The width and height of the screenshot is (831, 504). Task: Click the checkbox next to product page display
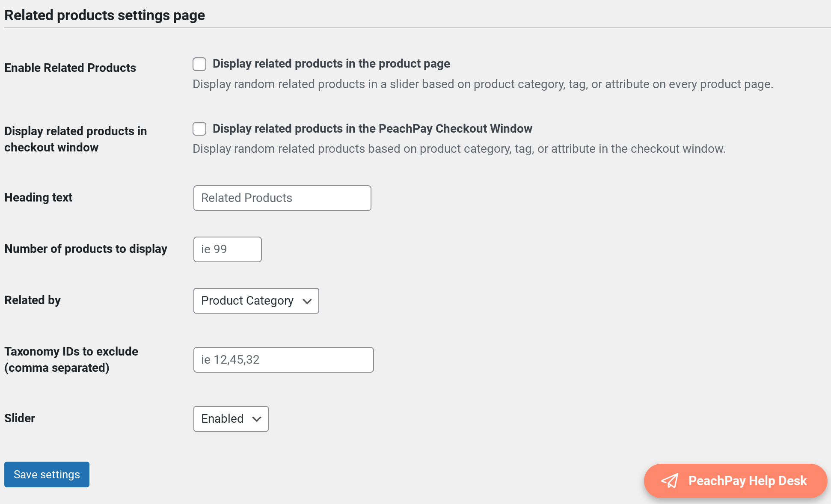click(199, 63)
